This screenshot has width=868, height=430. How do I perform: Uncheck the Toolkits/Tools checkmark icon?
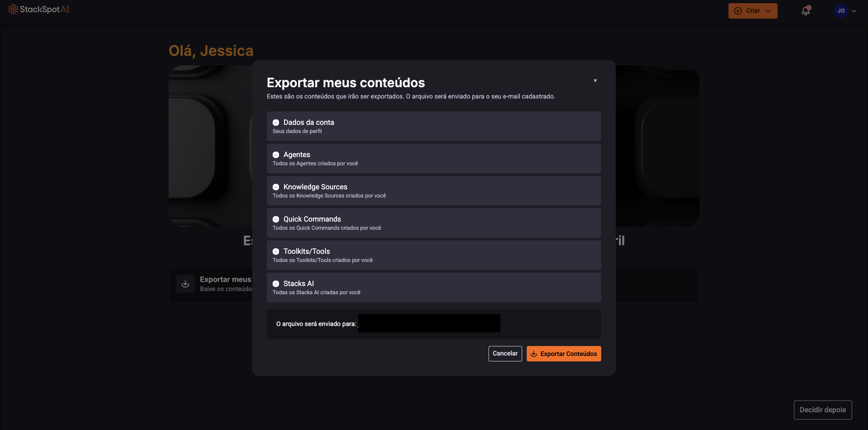[276, 252]
